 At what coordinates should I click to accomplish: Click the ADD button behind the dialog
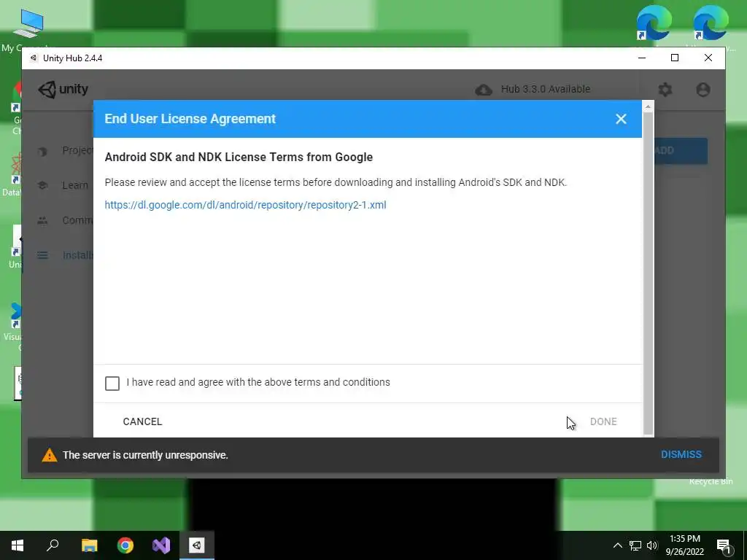tap(681, 151)
